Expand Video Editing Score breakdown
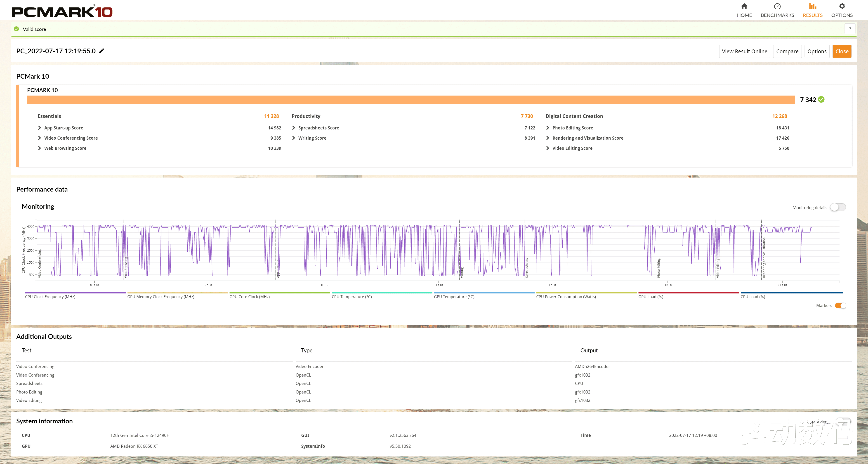868x464 pixels. click(547, 148)
